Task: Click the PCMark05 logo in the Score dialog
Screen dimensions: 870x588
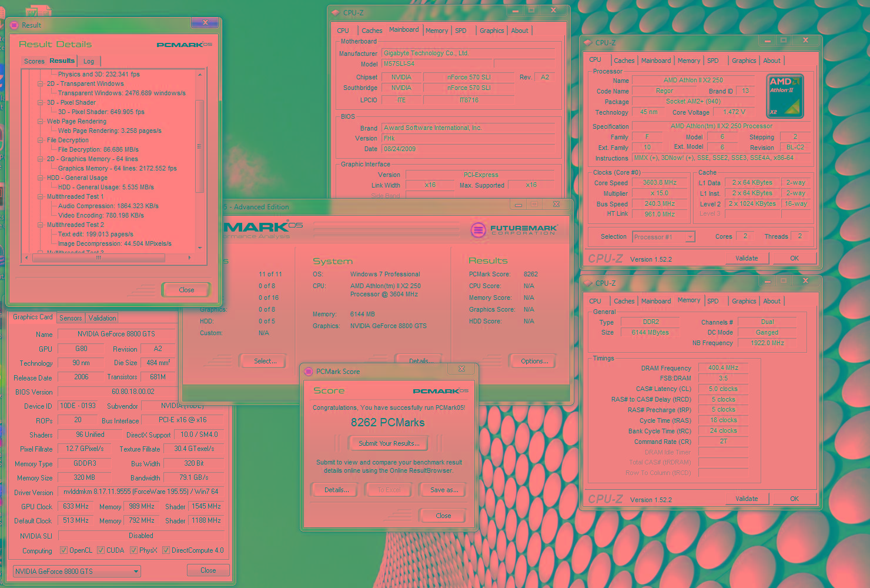Action: coord(441,391)
